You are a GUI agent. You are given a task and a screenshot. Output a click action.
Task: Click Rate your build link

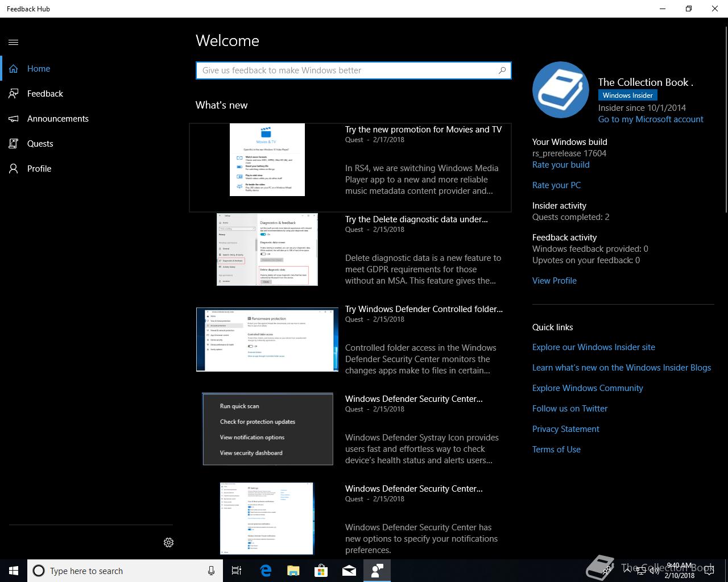click(561, 165)
